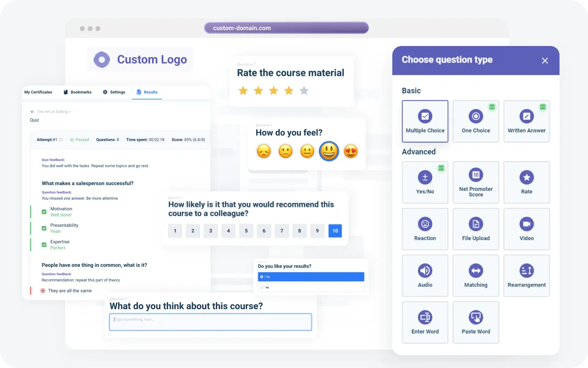The height and width of the screenshot is (368, 588).
Task: Pick the Paste Word question type
Action: pyautogui.click(x=475, y=322)
